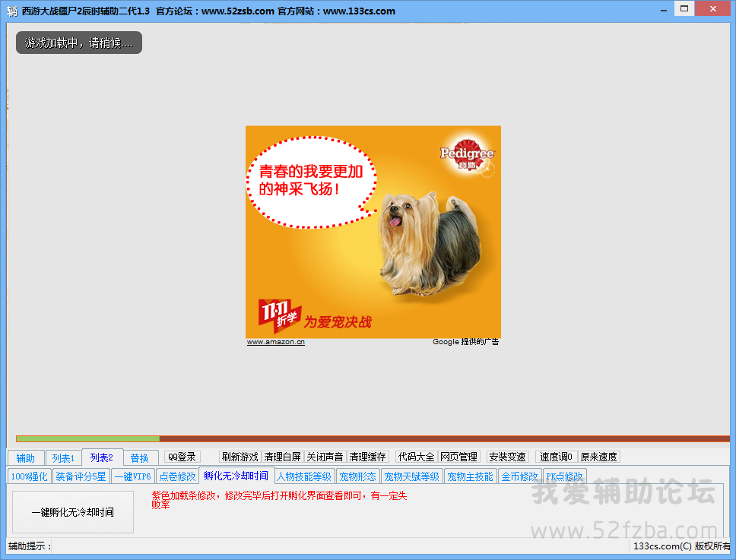Switch to 一键VIP6 tab
The image size is (736, 560).
[133, 476]
